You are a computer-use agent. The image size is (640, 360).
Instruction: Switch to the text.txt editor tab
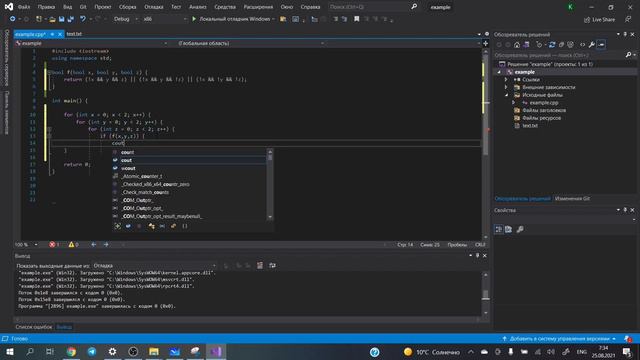coord(74,34)
